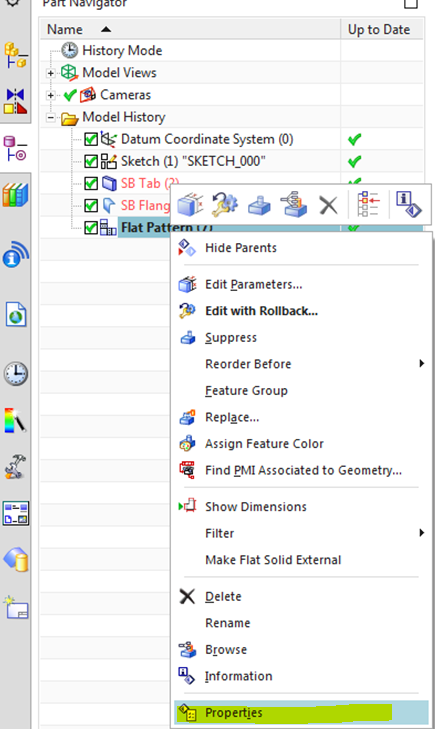Open the Process Studio tools sidebar tab
Viewport: 435px width, 729px height.
click(15, 467)
